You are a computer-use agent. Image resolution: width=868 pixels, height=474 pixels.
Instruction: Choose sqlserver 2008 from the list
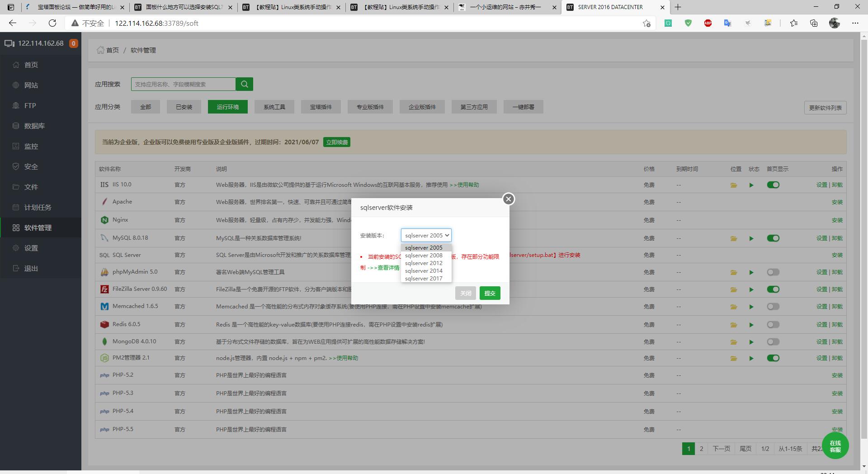click(x=426, y=255)
